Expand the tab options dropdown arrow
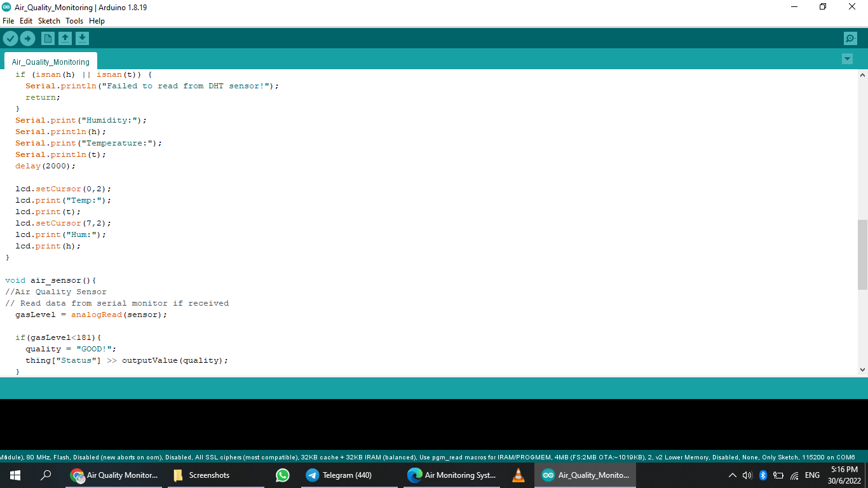The height and width of the screenshot is (488, 868). click(x=847, y=59)
